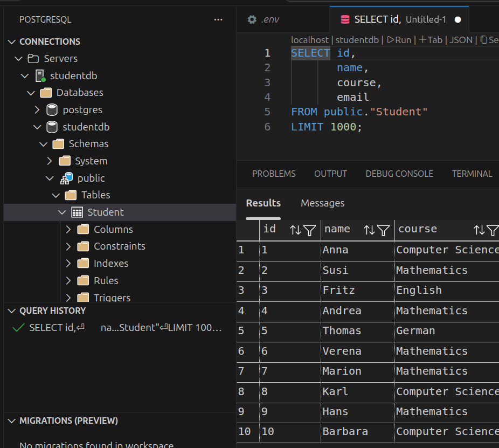
Task: Click the sort arrows in name column
Action: click(369, 230)
